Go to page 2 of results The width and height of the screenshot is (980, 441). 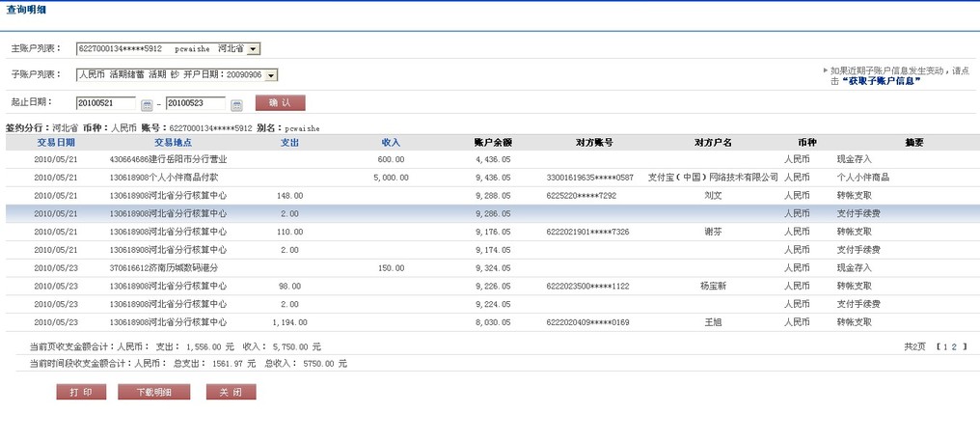coord(954,345)
